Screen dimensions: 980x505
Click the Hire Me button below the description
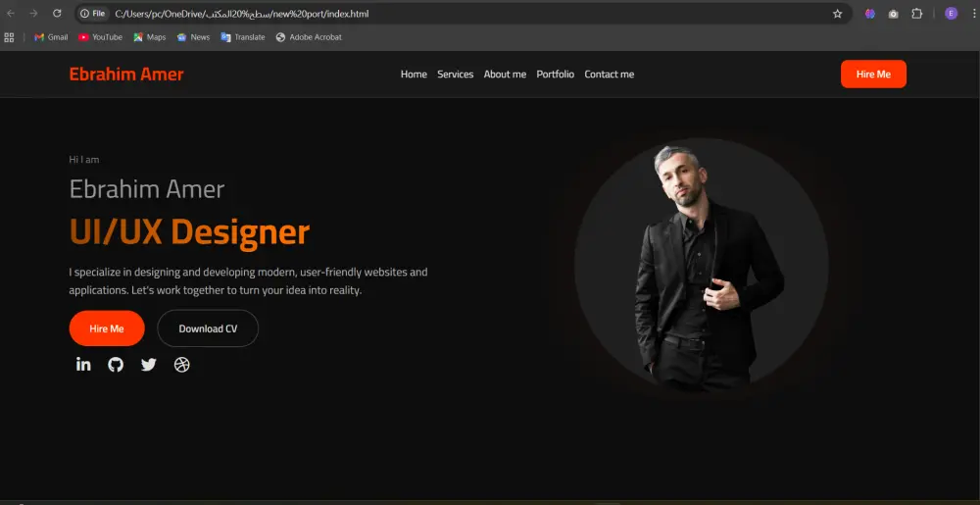[107, 328]
